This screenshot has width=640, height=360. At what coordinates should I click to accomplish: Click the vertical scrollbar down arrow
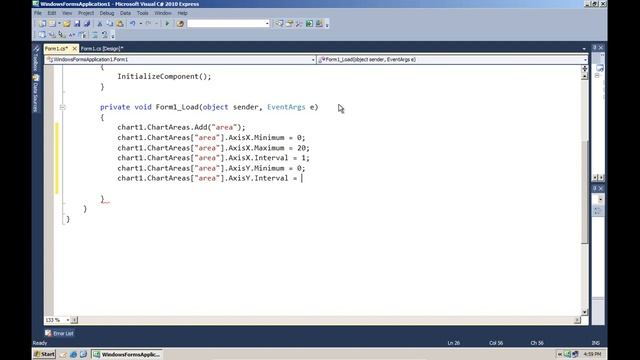coord(585,312)
